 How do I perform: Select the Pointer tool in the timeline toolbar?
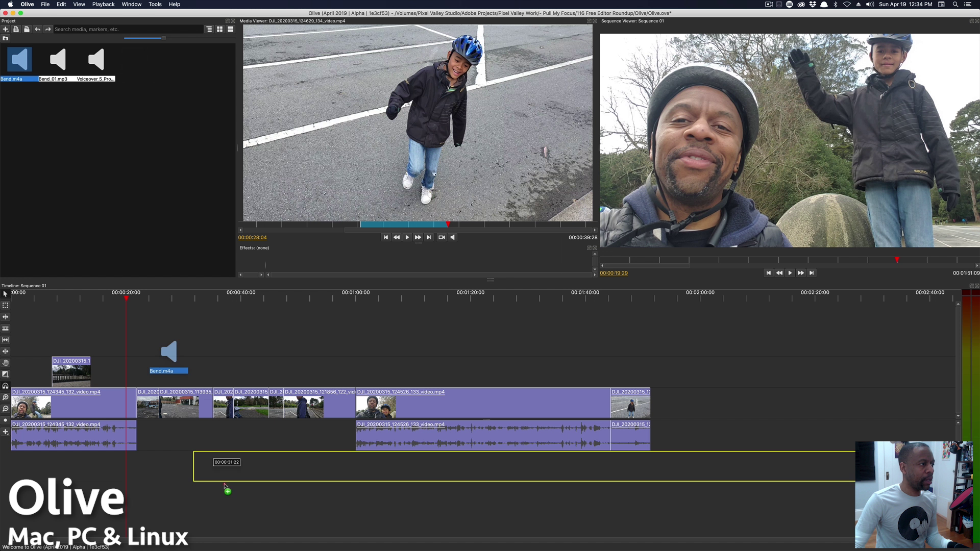tap(6, 294)
